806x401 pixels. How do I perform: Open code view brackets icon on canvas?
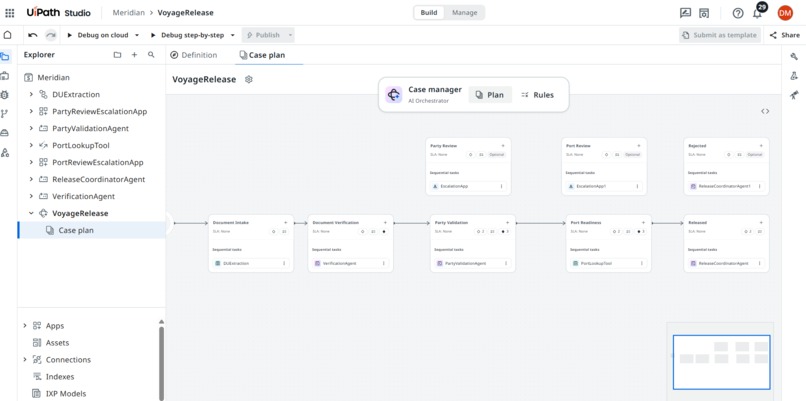765,111
